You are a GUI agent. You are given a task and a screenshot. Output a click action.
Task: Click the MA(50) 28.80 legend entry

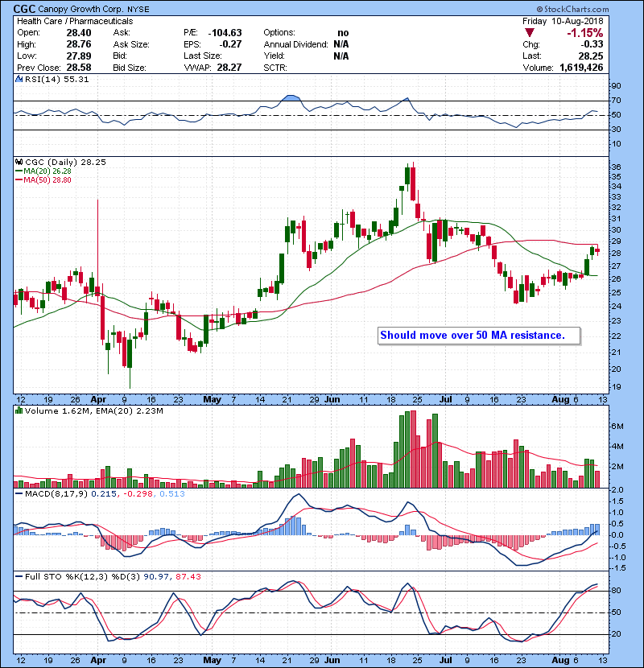[43, 179]
